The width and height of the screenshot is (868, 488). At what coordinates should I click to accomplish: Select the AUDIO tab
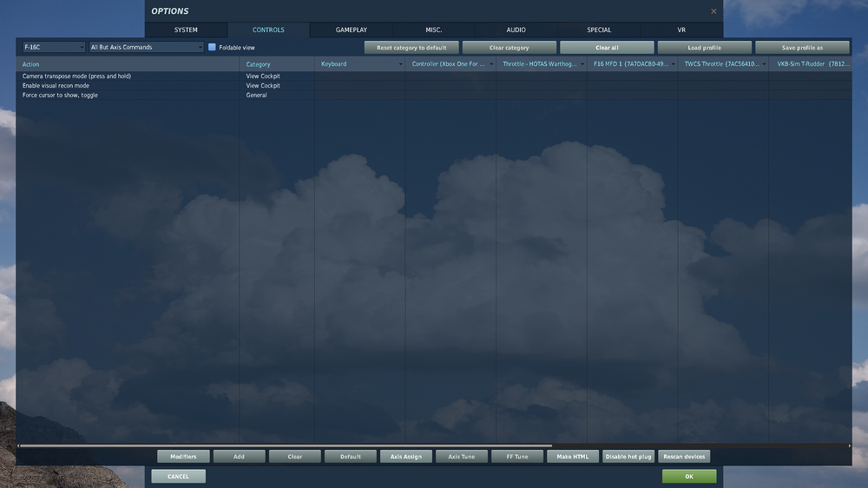click(x=516, y=30)
